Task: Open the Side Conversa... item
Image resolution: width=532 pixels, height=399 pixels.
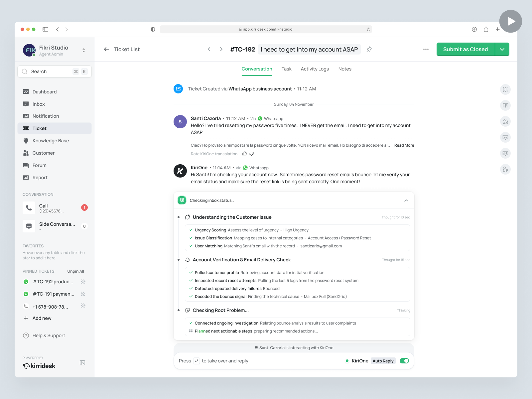Action: point(55,226)
